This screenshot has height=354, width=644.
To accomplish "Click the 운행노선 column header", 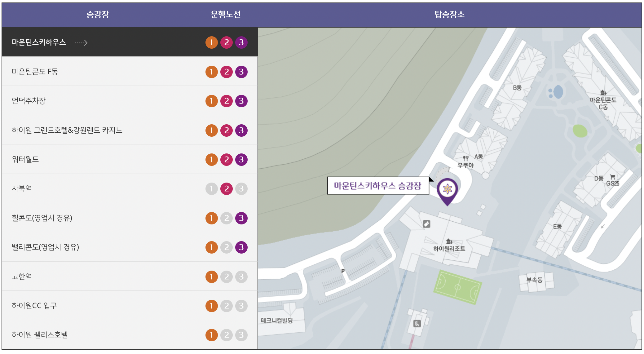I will [x=226, y=14].
